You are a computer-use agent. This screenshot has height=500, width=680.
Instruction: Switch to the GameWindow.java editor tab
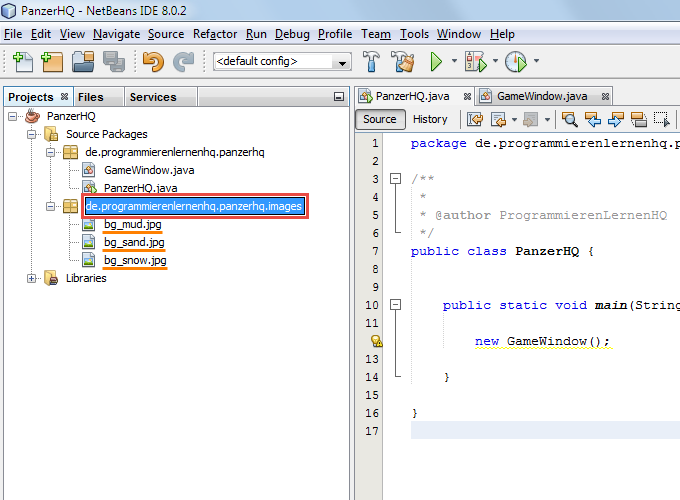click(x=542, y=96)
